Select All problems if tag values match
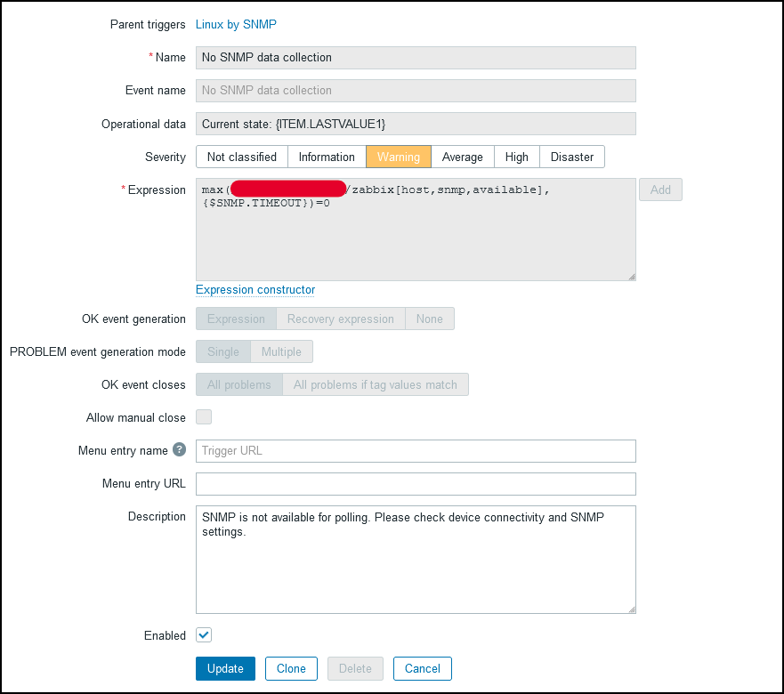 (376, 384)
